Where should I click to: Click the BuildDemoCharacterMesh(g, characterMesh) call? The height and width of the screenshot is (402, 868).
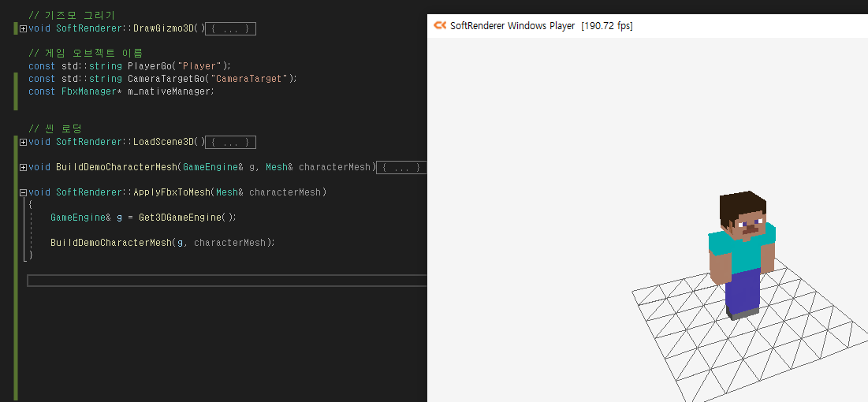pyautogui.click(x=162, y=243)
